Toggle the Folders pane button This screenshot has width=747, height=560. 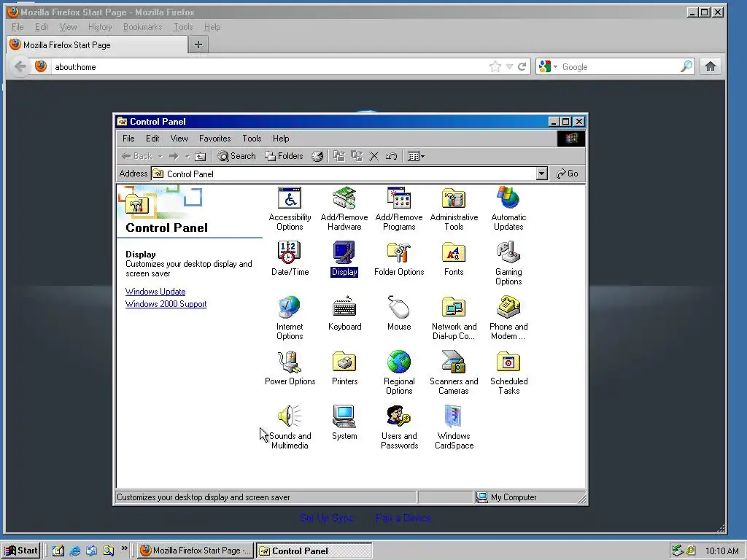(x=284, y=156)
